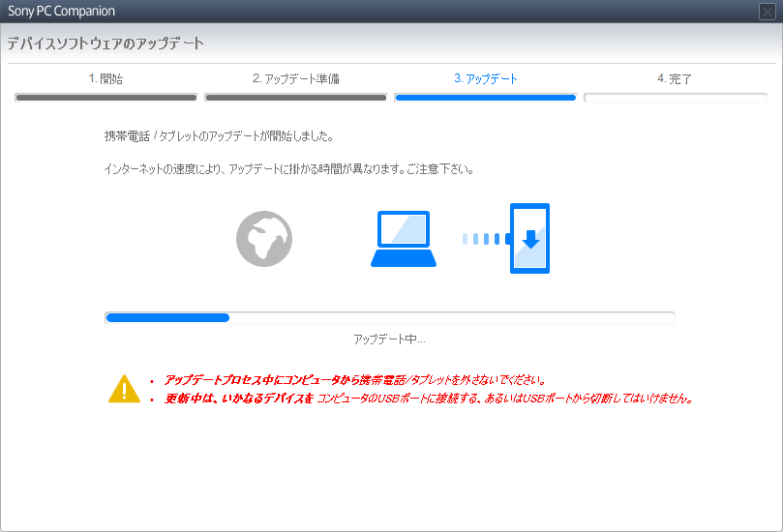Click the empty step 4 progress indicator bar
Viewport: 783px width, 532px height.
pos(676,98)
